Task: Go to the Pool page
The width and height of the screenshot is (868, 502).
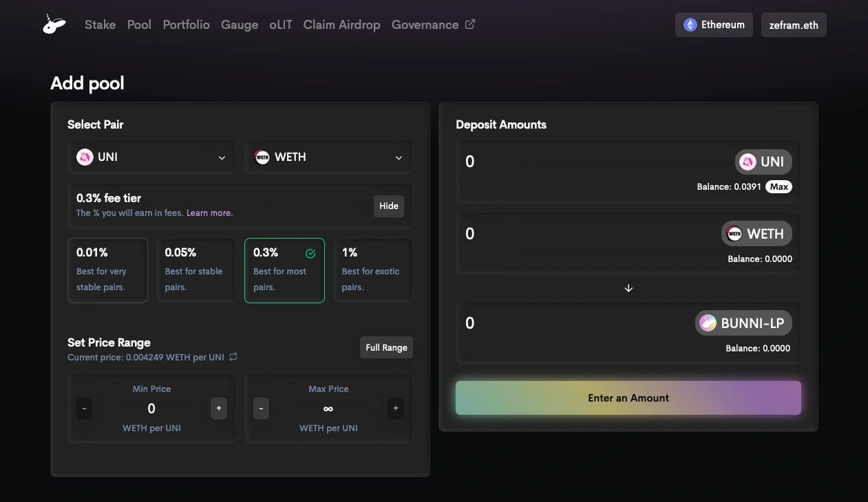Action: [139, 24]
